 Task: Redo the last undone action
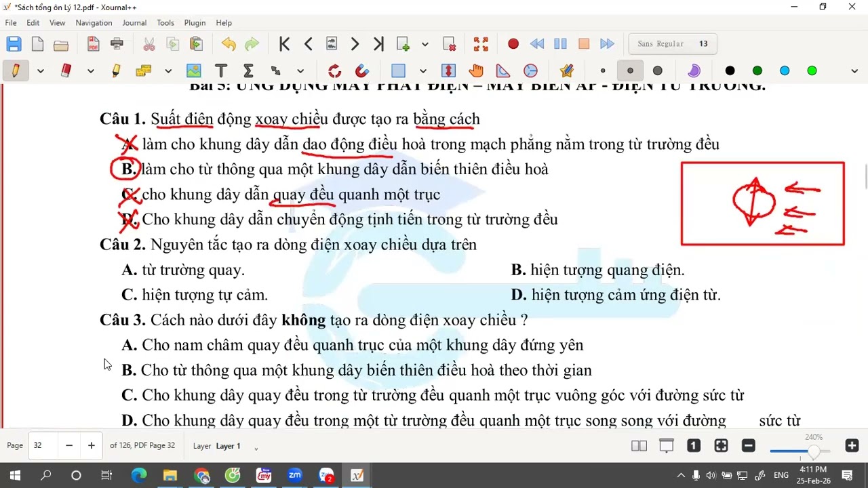[252, 44]
